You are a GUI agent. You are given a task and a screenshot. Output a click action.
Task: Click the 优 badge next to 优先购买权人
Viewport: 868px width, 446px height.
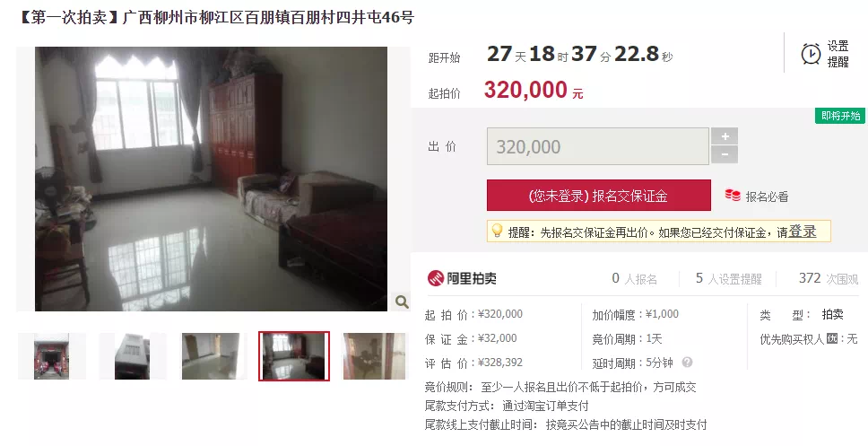coord(832,338)
